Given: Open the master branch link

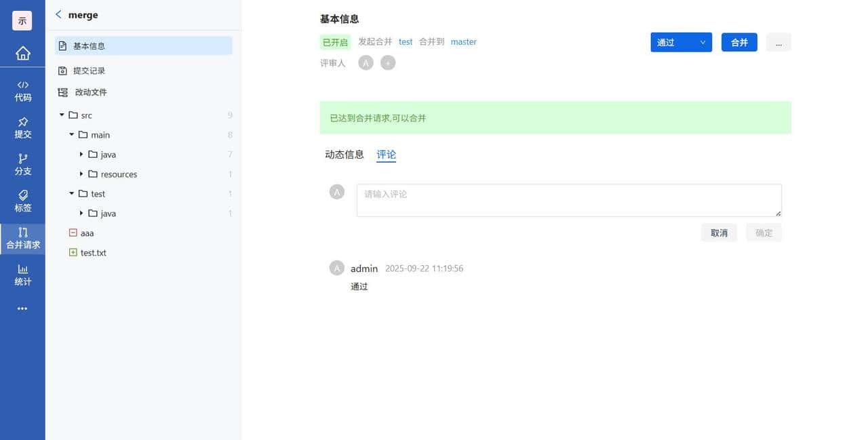Looking at the screenshot, I should click(x=463, y=42).
